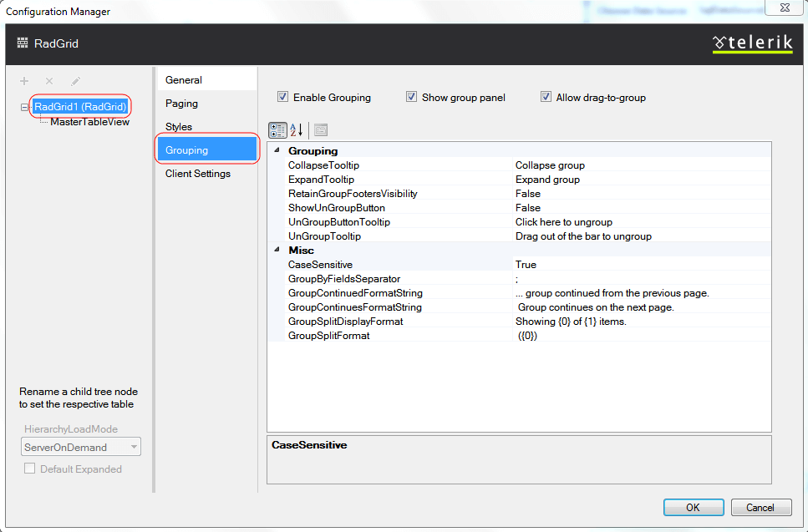Select the rename pencil icon
808x532 pixels.
click(74, 80)
